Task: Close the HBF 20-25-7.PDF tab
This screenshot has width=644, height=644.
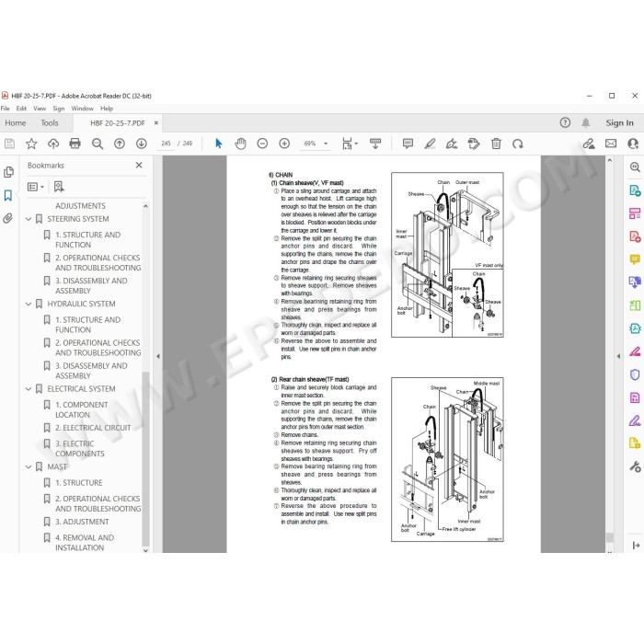Action: tap(156, 122)
